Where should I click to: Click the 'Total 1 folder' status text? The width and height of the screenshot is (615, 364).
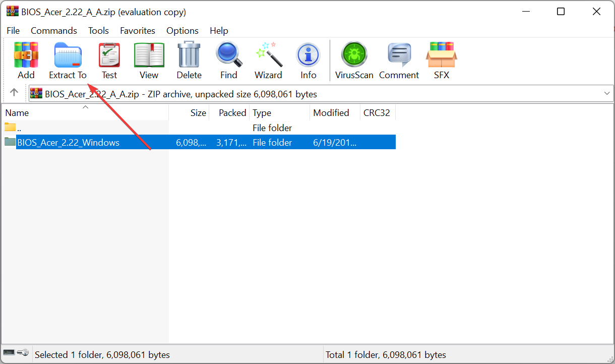tap(386, 355)
